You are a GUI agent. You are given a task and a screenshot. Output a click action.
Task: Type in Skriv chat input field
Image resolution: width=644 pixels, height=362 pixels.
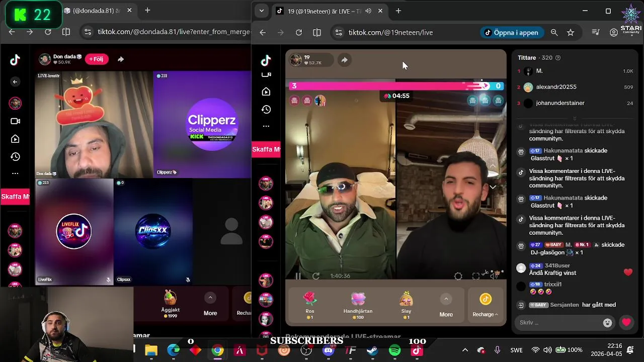pyautogui.click(x=558, y=323)
